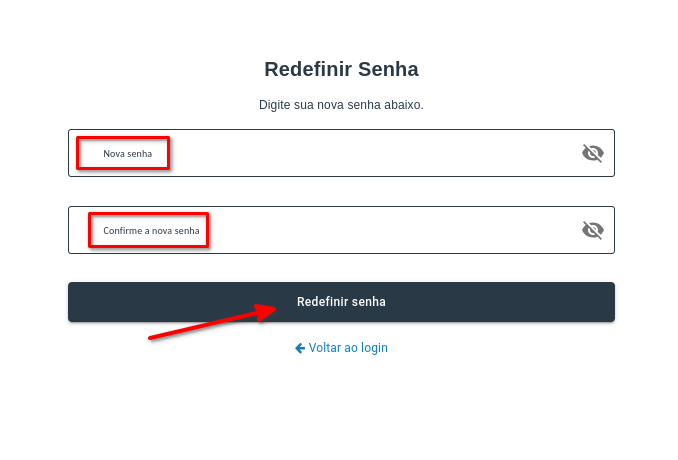Image resolution: width=678 pixels, height=460 pixels.
Task: Toggle visibility of the Confirme a nova senha password
Action: pos(593,230)
